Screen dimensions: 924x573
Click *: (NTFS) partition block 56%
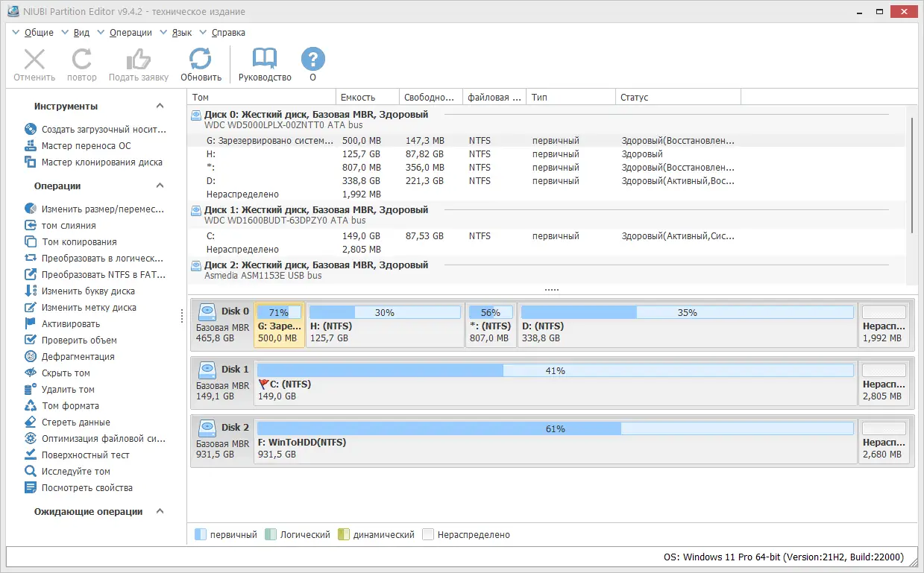(x=491, y=325)
